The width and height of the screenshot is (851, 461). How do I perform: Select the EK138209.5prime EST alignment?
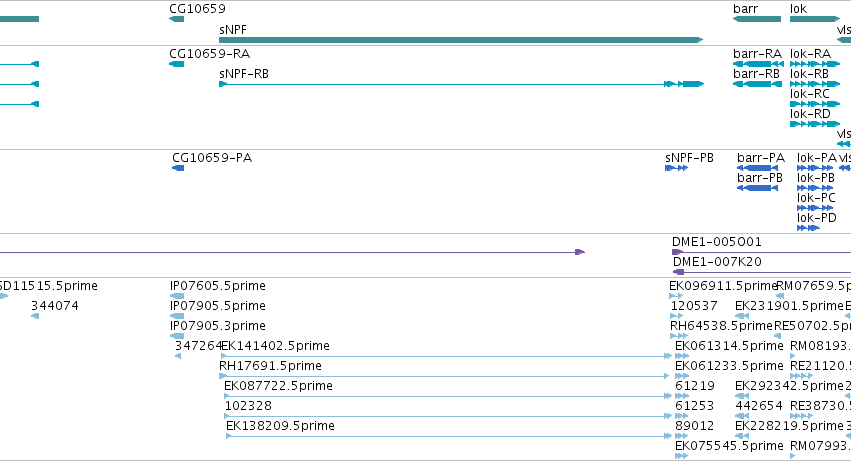[x=448, y=436]
